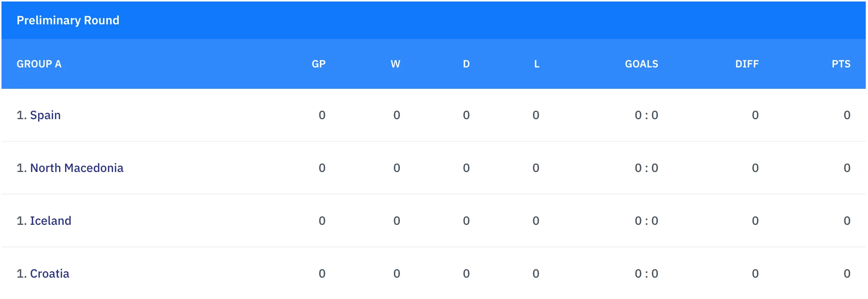Click North Macedonia's goal difference value
The height and width of the screenshot is (299, 868).
point(755,168)
